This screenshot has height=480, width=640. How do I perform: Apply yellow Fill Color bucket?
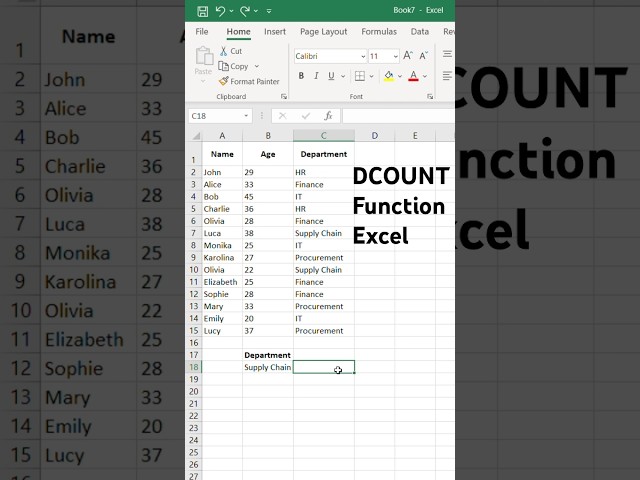pos(389,76)
